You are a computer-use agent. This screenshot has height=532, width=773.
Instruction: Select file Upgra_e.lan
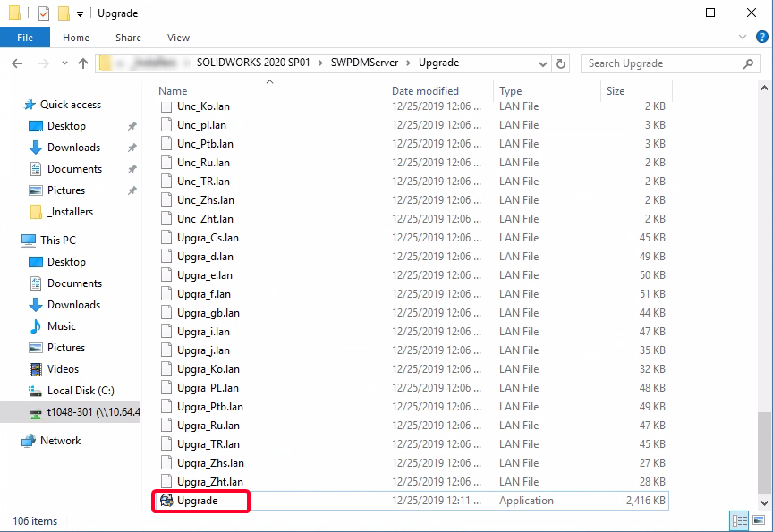coord(205,275)
